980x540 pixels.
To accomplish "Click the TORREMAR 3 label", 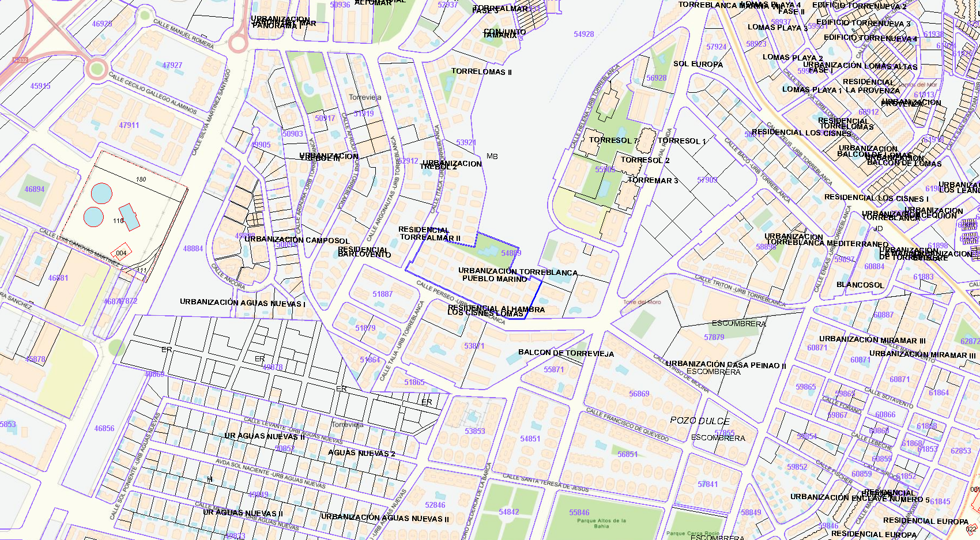I will 653,180.
